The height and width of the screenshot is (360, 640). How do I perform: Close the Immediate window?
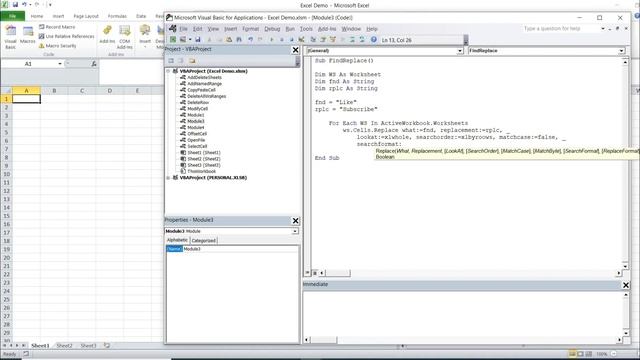pyautogui.click(x=626, y=285)
